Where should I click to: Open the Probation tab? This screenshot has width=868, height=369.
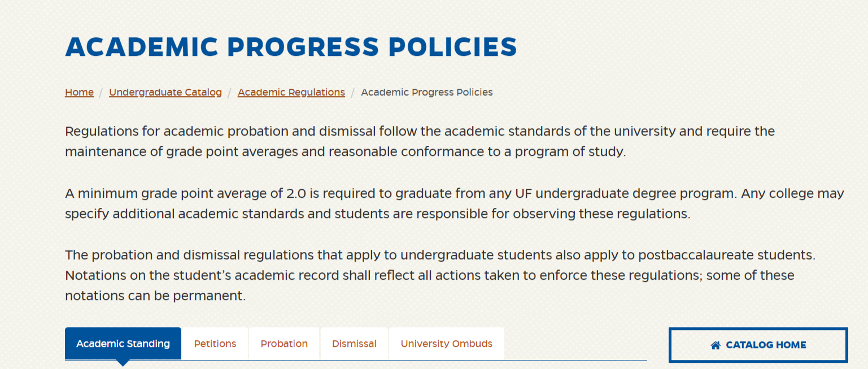click(284, 344)
